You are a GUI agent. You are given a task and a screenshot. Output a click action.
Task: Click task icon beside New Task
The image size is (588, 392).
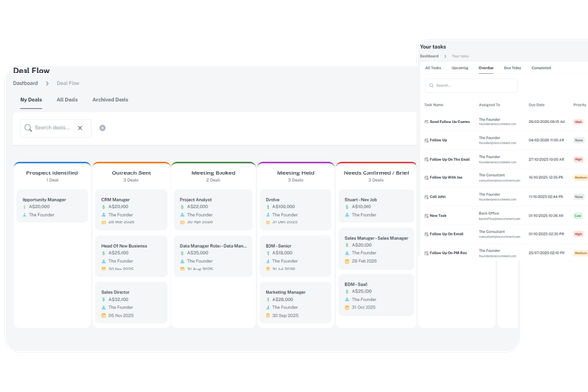pos(426,215)
